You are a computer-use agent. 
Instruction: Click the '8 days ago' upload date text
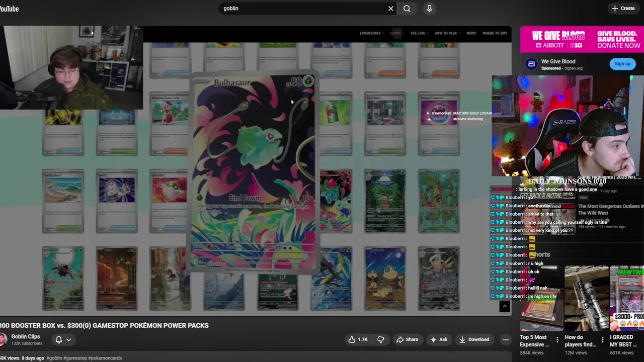[33, 358]
